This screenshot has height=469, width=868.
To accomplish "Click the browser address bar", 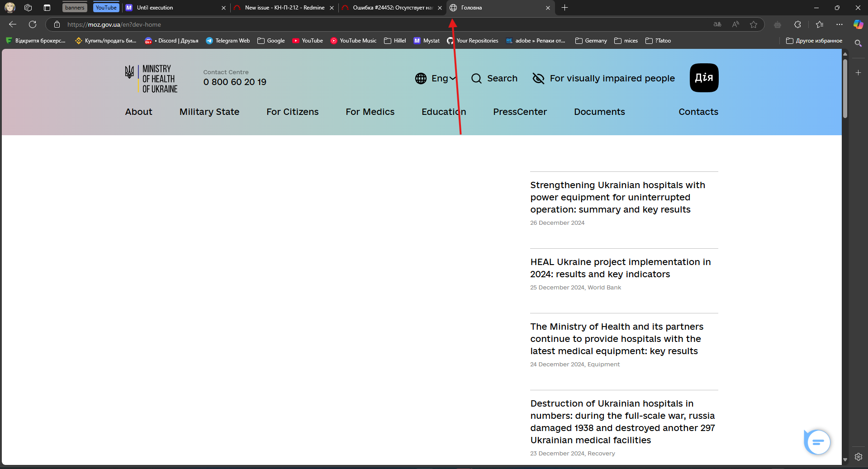I will click(x=362, y=24).
